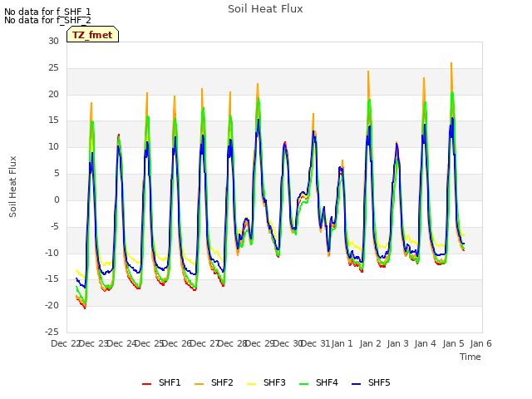Click the green SHF4 legend color marker
This screenshot has width=532, height=399.
304,384
